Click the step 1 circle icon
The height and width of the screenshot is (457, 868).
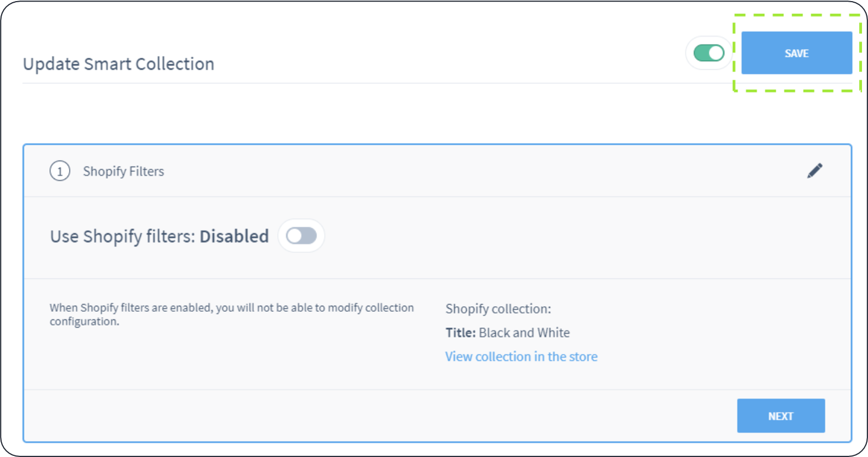pos(60,171)
